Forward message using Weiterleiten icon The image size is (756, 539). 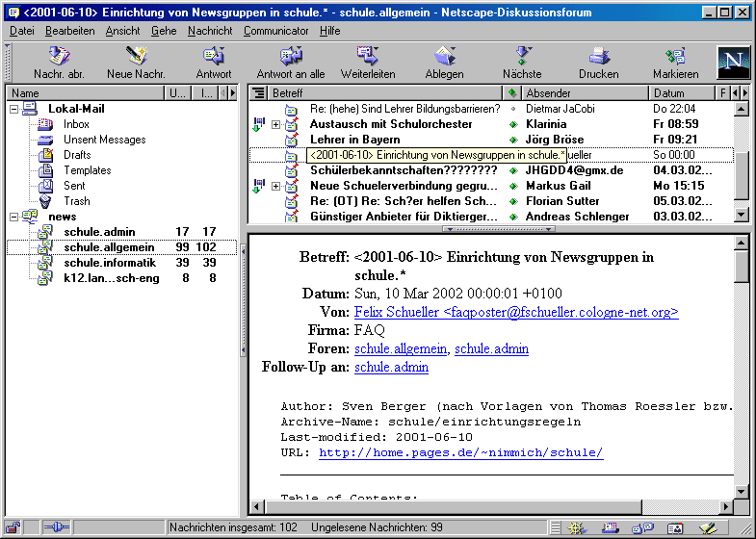coord(367,62)
